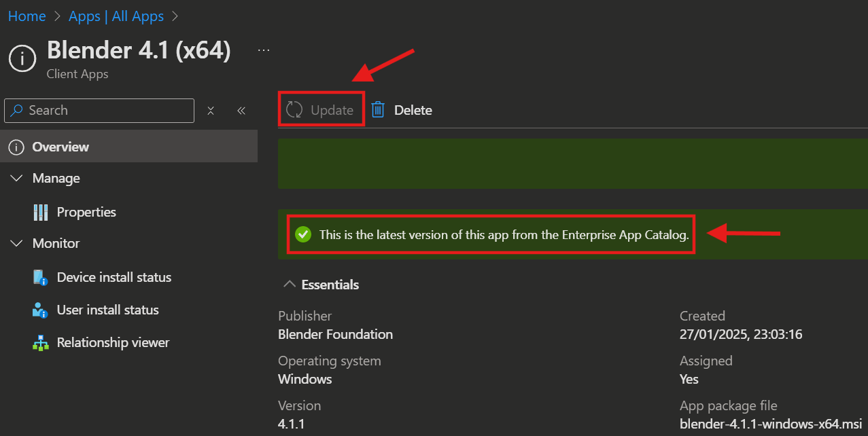Image resolution: width=868 pixels, height=436 pixels.
Task: Click the Update button
Action: click(321, 110)
